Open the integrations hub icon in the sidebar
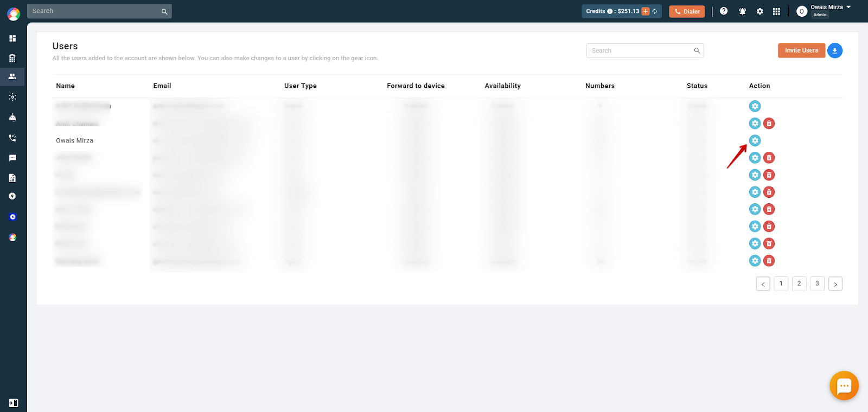The height and width of the screenshot is (412, 868). [12, 97]
